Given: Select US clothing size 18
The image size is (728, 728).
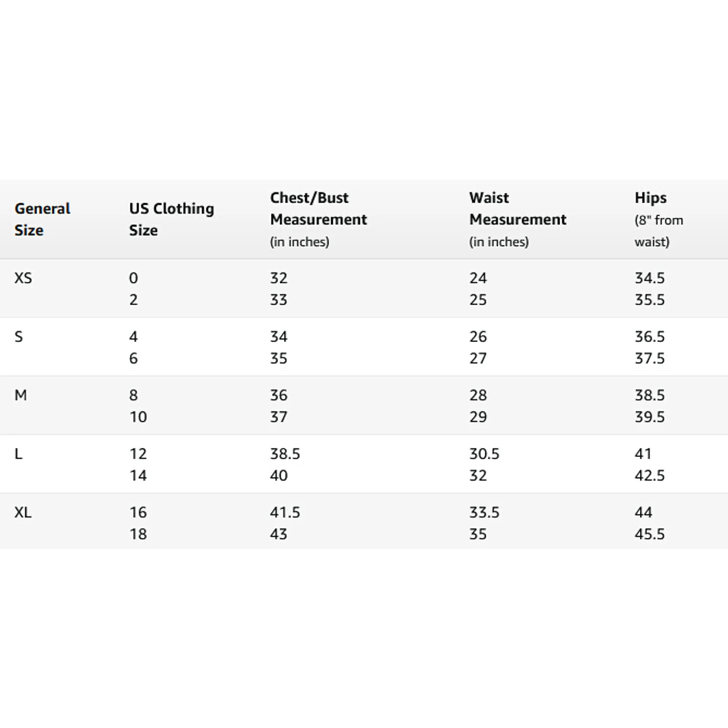Looking at the screenshot, I should coord(138,534).
